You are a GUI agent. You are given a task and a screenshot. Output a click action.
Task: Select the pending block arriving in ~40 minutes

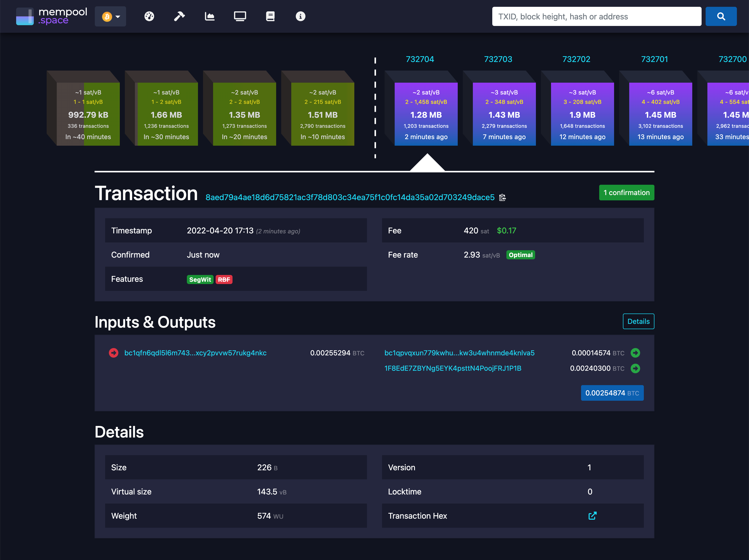click(x=88, y=114)
